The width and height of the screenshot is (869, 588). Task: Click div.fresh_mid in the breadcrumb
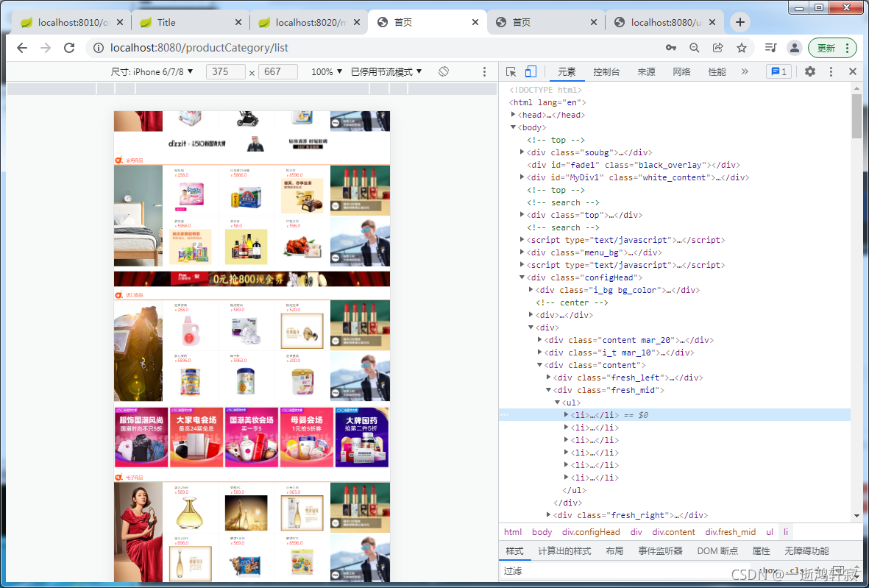(731, 532)
